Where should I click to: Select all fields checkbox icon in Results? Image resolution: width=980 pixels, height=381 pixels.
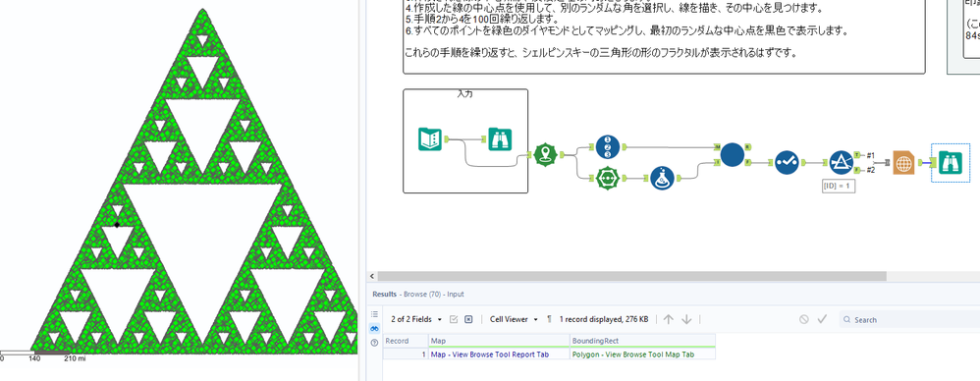[454, 319]
